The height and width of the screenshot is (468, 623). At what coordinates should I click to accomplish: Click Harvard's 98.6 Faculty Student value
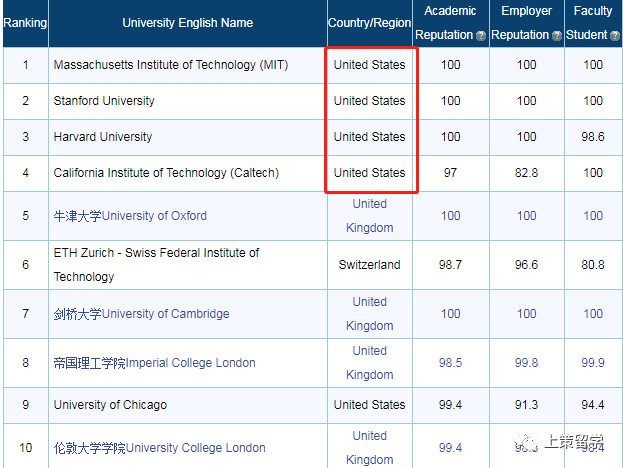point(593,137)
